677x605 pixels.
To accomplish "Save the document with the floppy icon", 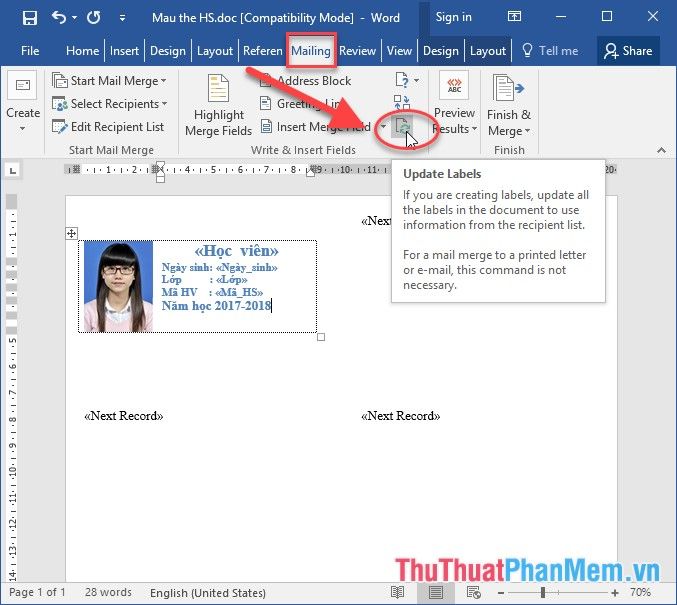I will click(29, 17).
